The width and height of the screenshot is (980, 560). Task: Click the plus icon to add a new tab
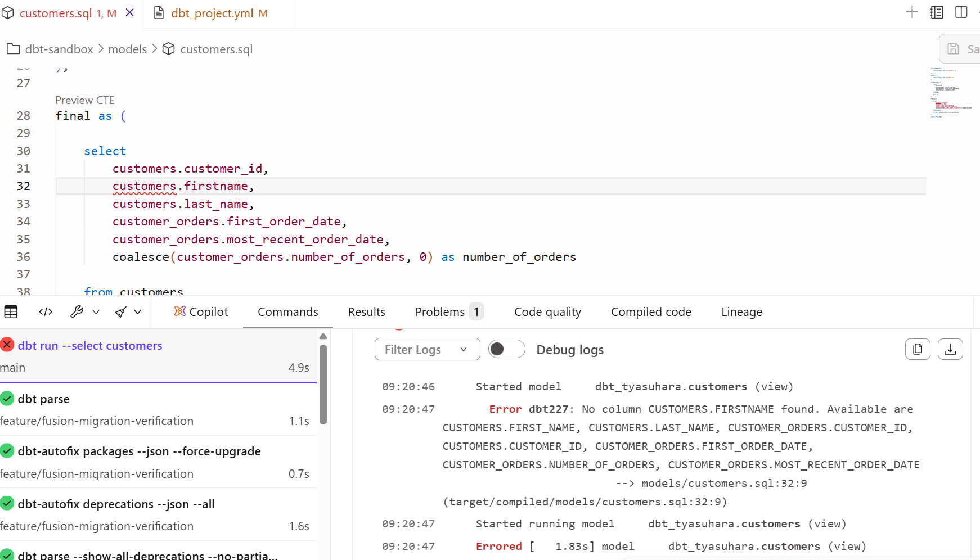(912, 12)
